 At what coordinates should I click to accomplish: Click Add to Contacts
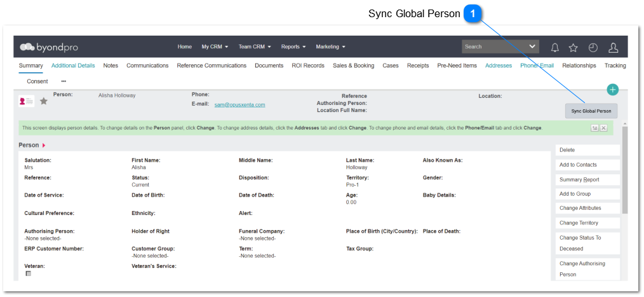coord(587,165)
